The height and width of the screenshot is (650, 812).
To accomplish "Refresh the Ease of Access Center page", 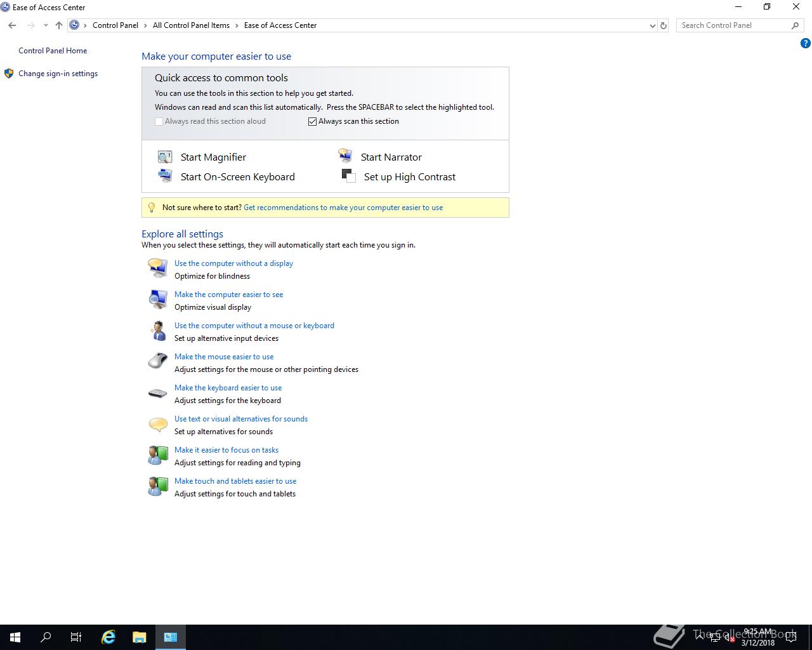I will pyautogui.click(x=664, y=25).
